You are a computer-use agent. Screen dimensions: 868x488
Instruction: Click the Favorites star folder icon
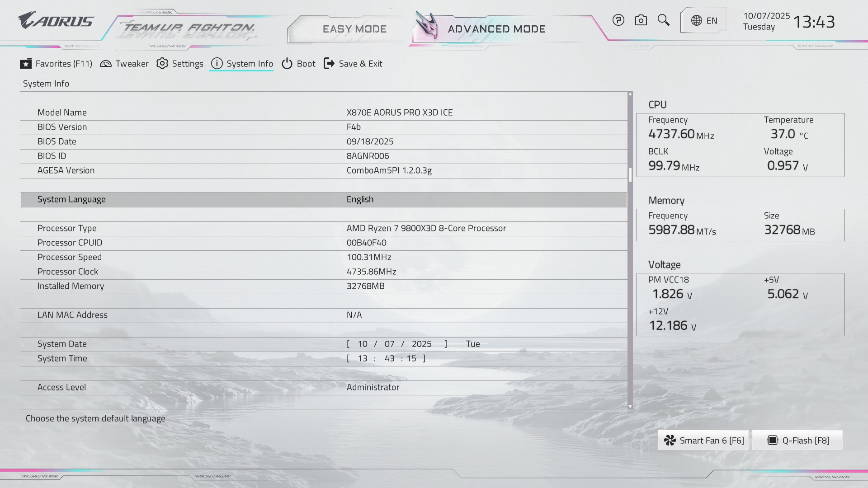coord(26,64)
